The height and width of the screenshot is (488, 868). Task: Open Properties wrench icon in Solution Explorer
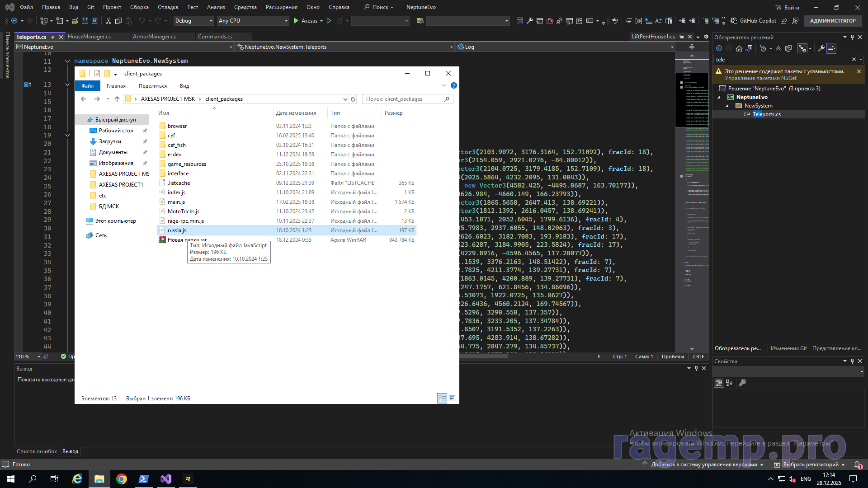821,48
